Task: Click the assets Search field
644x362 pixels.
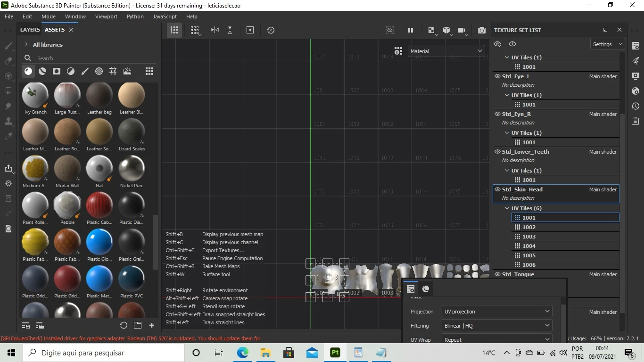Action: pos(90,58)
